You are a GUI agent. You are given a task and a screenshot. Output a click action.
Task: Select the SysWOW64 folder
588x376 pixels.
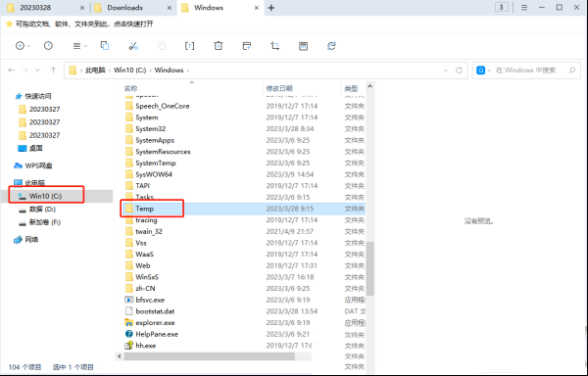coord(154,174)
